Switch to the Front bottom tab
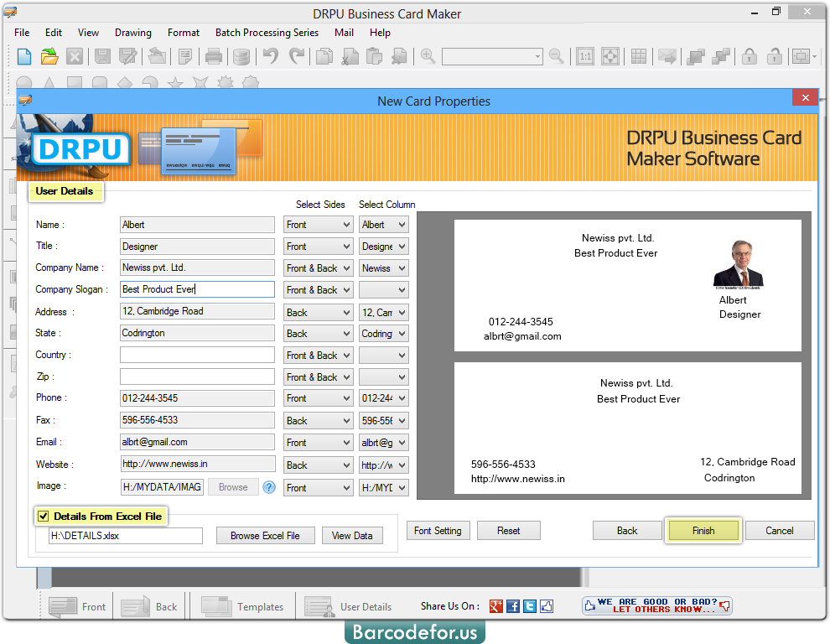This screenshot has width=830, height=644. click(77, 607)
